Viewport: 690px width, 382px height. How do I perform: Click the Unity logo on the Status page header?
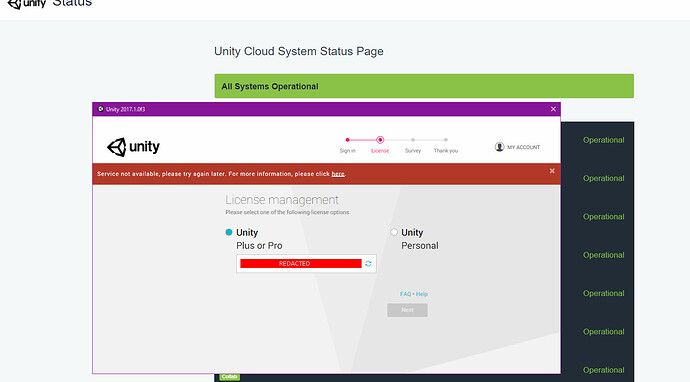[x=27, y=4]
